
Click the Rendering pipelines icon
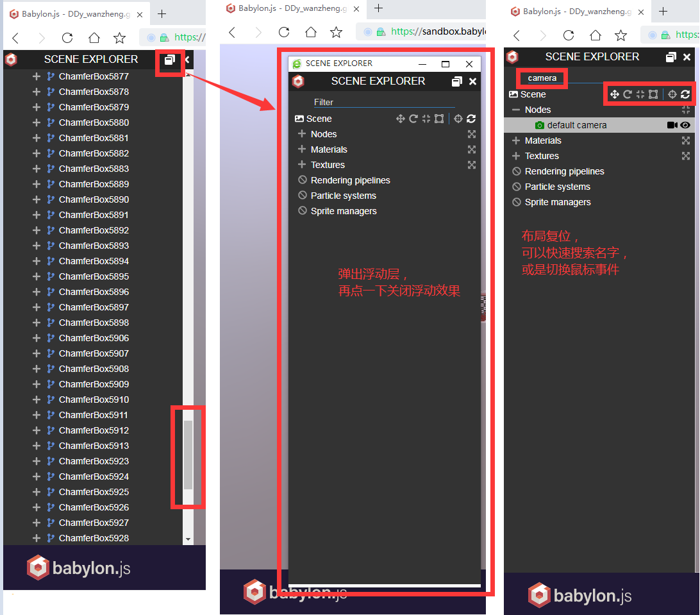302,180
